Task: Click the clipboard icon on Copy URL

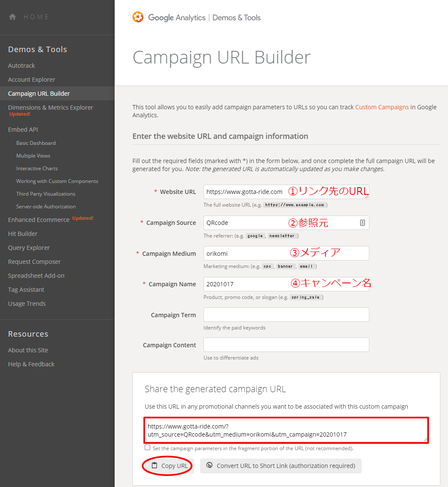Action: 154,465
